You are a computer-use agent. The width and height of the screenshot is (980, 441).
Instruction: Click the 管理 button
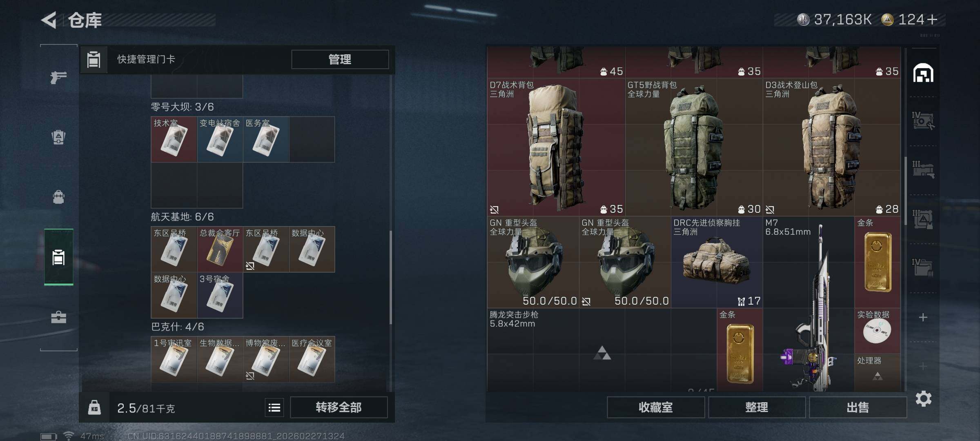point(340,60)
